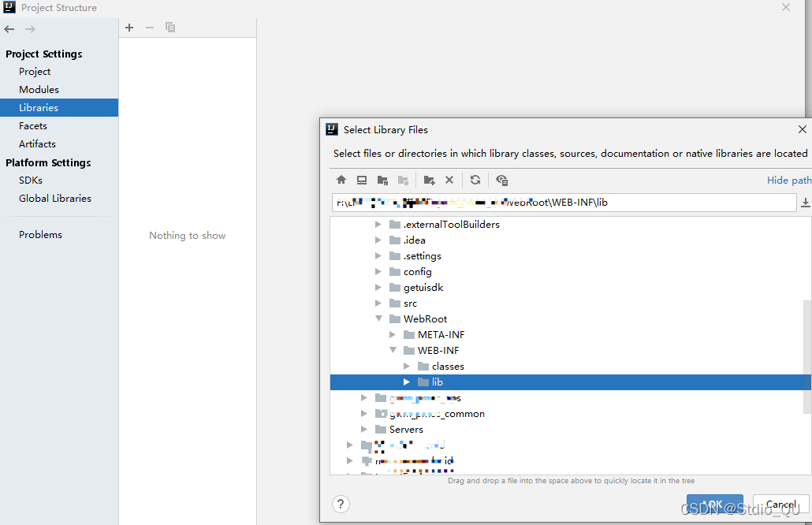Create new folder in file chooser

pyautogui.click(x=429, y=180)
